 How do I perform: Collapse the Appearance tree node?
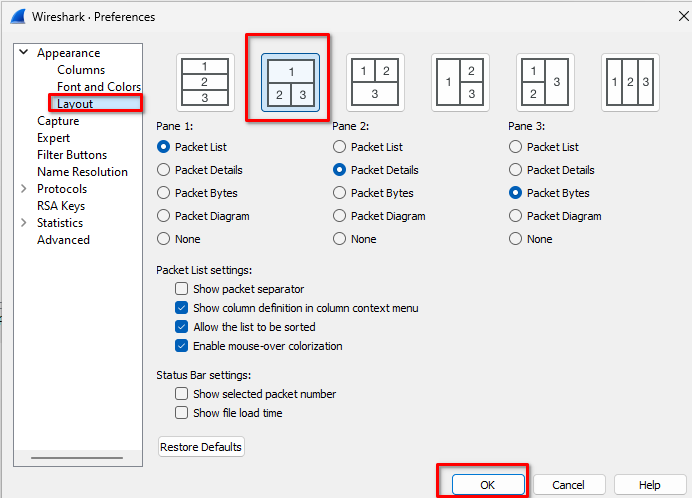tap(24, 53)
